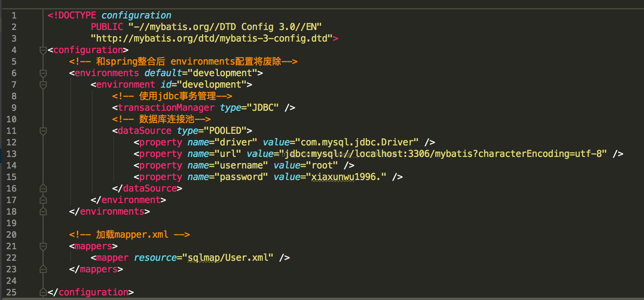This screenshot has height=300, width=644.
Task: Click the comment about spring and environments
Action: tap(183, 62)
